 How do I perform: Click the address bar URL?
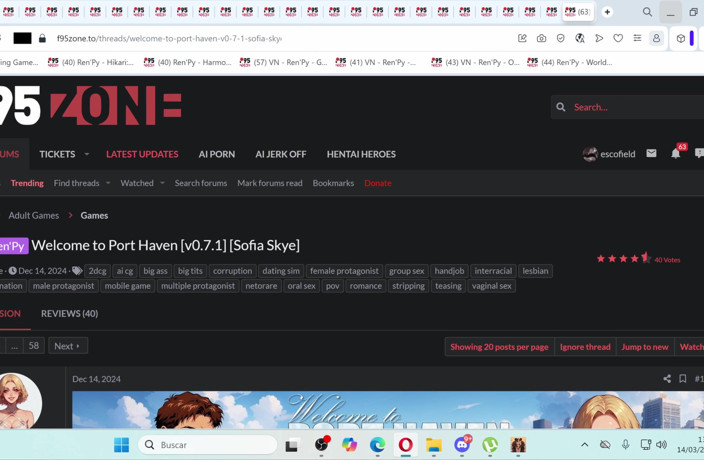[169, 39]
